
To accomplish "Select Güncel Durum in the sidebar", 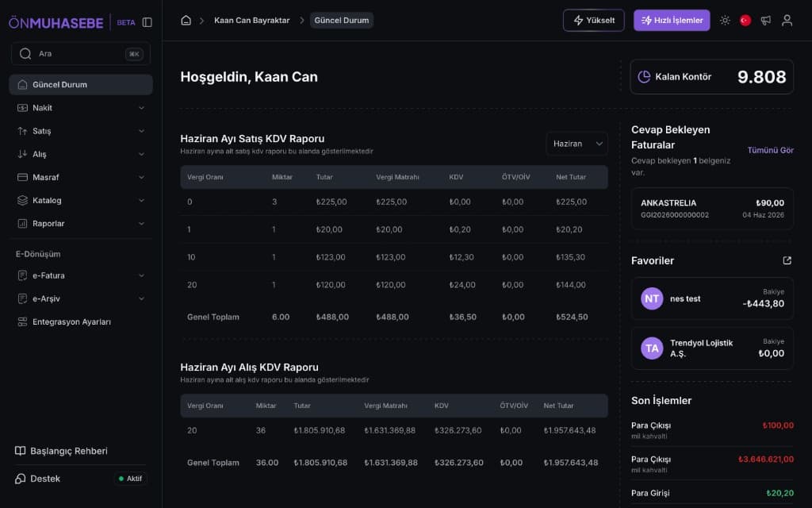I will [81, 84].
